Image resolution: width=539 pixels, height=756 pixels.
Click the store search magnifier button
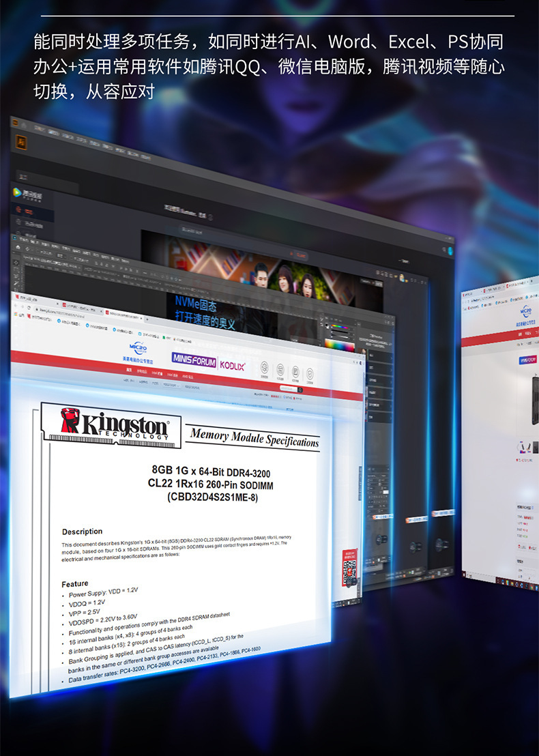coord(300,390)
